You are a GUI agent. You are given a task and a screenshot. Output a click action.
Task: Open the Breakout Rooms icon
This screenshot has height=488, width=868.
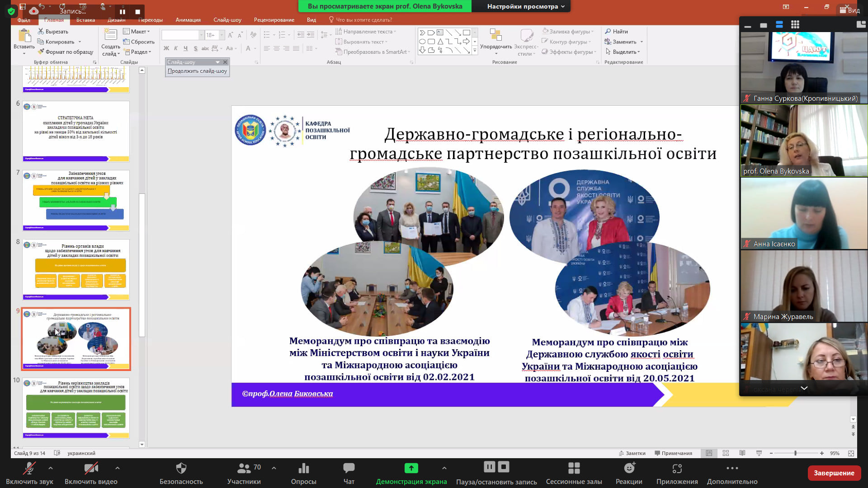click(574, 468)
